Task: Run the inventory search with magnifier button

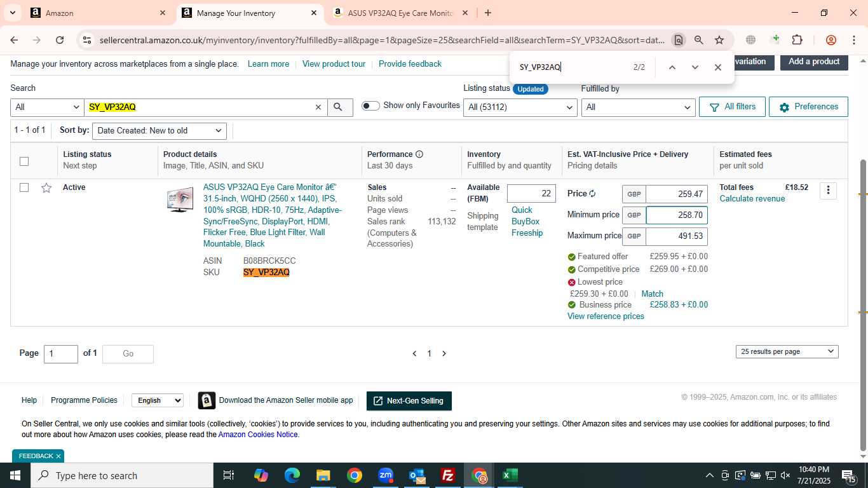Action: pos(340,107)
